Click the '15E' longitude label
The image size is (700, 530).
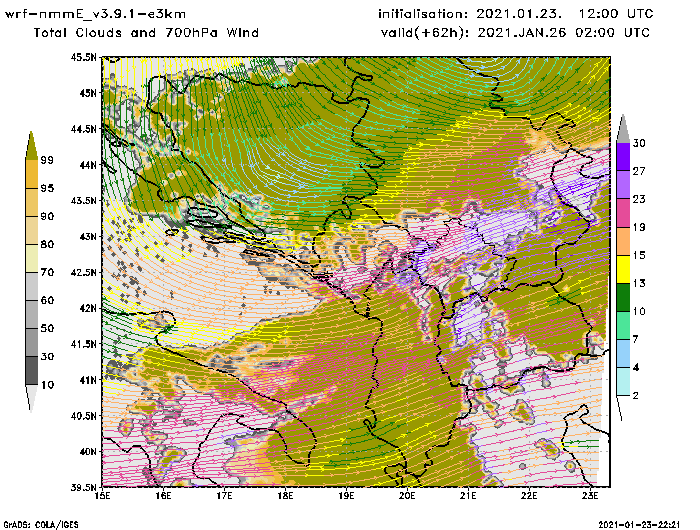(102, 496)
